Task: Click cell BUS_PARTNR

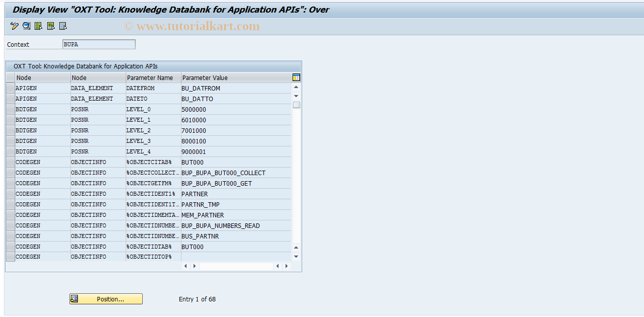Action: pyautogui.click(x=236, y=236)
